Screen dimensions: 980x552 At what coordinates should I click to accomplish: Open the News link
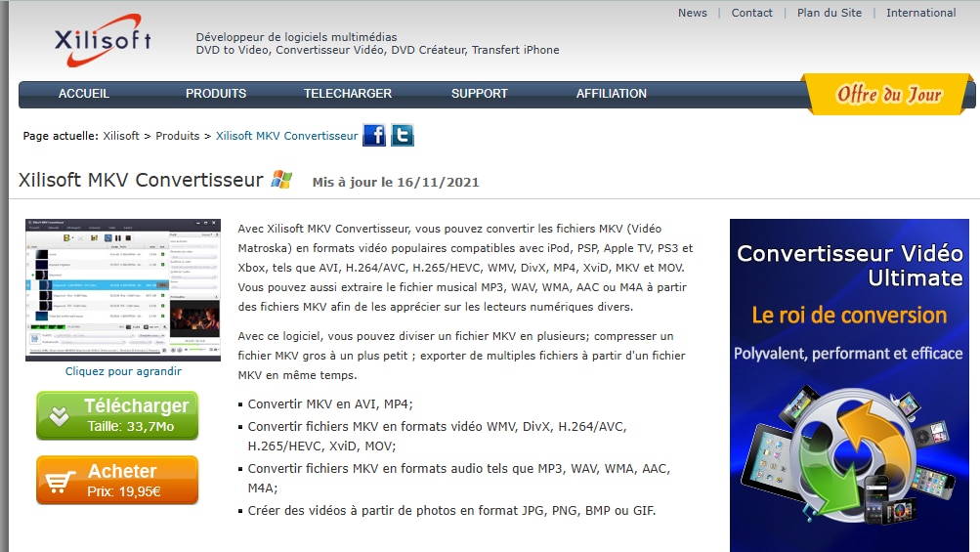click(693, 13)
